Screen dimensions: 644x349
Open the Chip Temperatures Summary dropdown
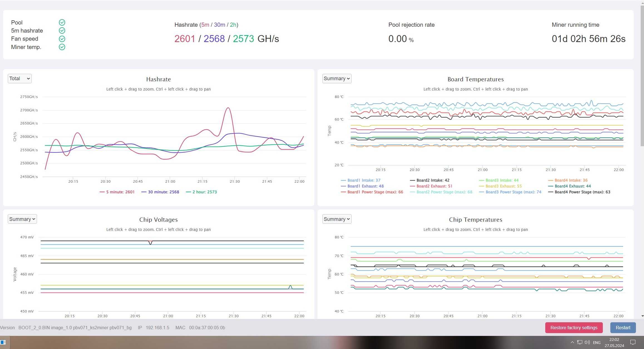pyautogui.click(x=337, y=219)
